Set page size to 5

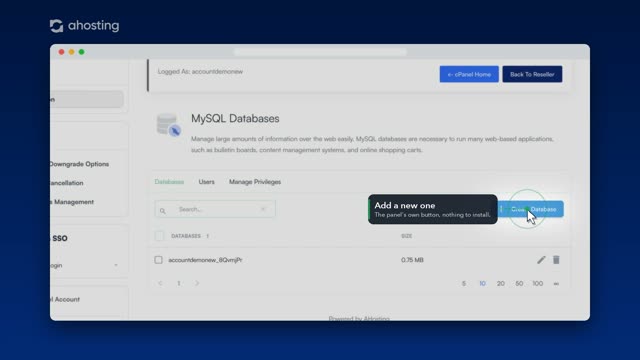point(464,283)
